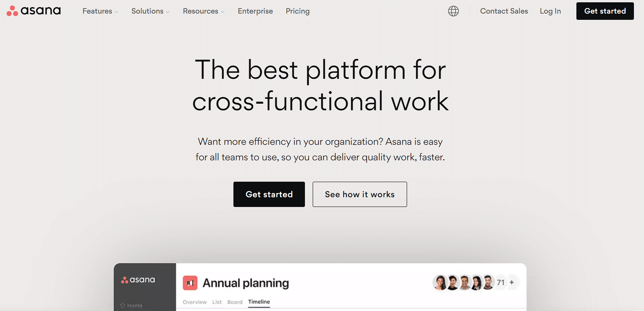Go to the Pricing page
Viewport: 644px width, 311px height.
coord(298,11)
